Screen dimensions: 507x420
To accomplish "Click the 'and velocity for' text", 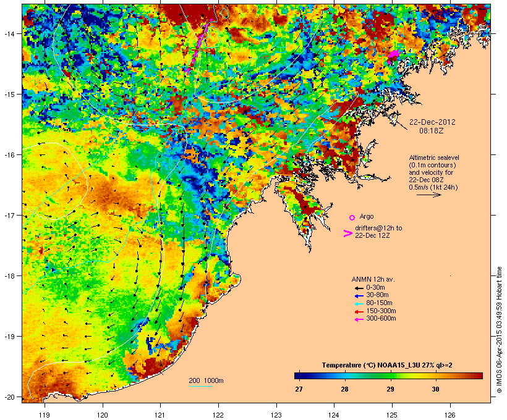I will click(431, 172).
